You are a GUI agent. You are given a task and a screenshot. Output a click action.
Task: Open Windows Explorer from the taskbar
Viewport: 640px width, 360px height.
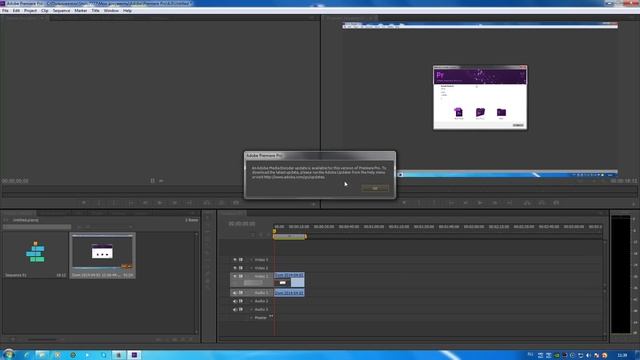pos(42,355)
